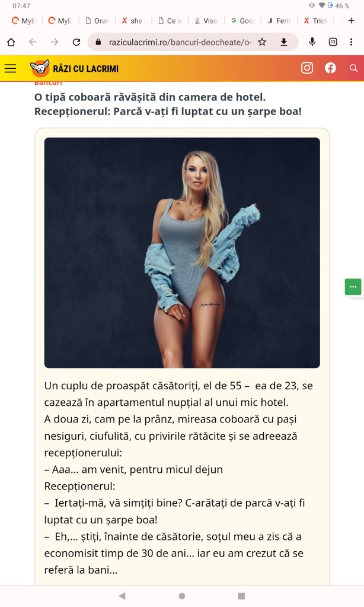Open a new tab with plus button
The image size is (364, 607).
tap(351, 21)
